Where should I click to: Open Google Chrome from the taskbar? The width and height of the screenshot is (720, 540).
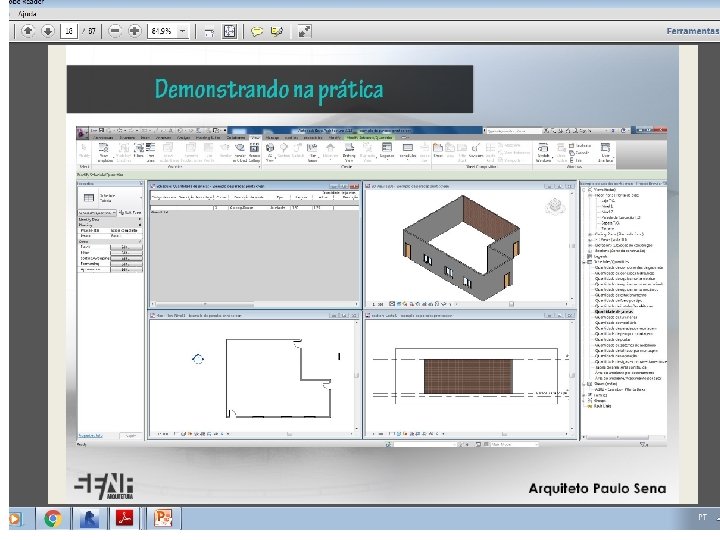(x=53, y=519)
